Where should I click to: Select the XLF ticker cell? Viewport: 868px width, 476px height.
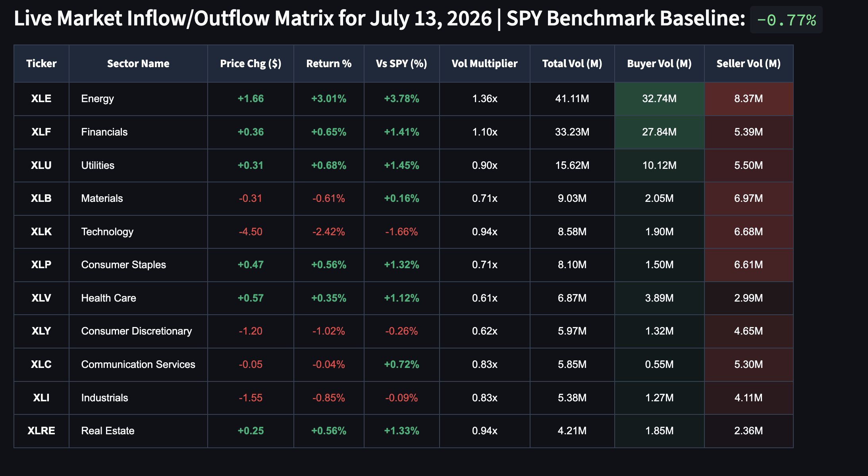point(41,132)
